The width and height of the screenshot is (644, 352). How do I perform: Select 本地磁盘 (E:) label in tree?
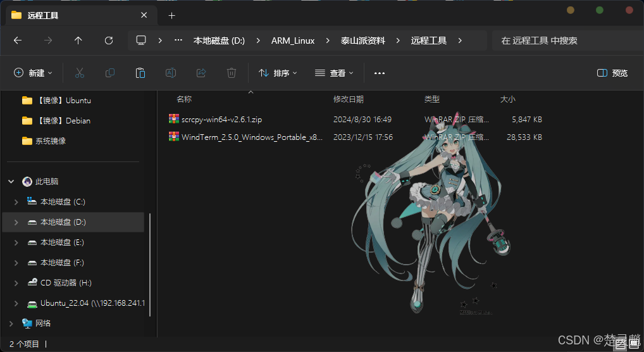[62, 242]
